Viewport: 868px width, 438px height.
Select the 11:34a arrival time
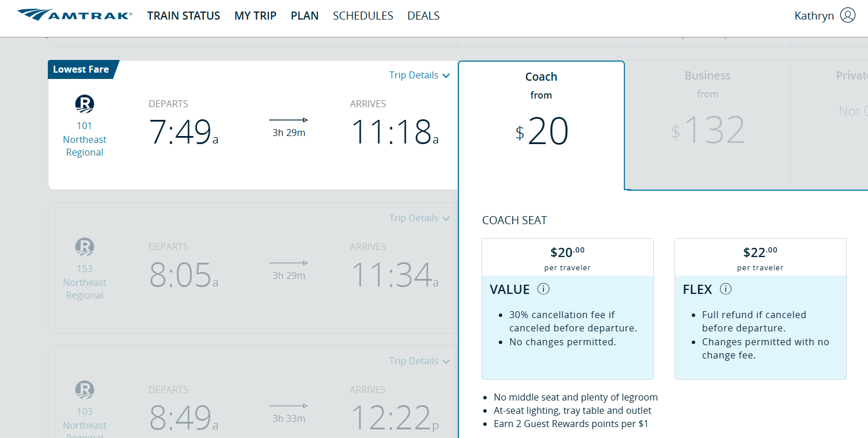(x=395, y=275)
